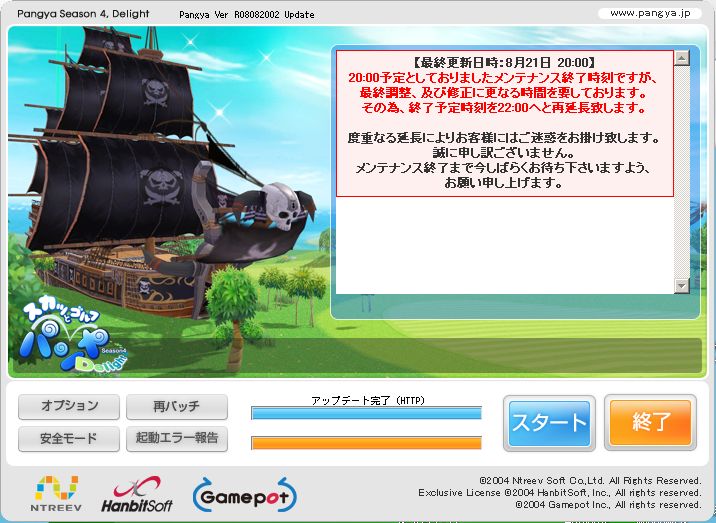This screenshot has width=716, height=523.
Task: Open the オプション options button
Action: click(69, 407)
